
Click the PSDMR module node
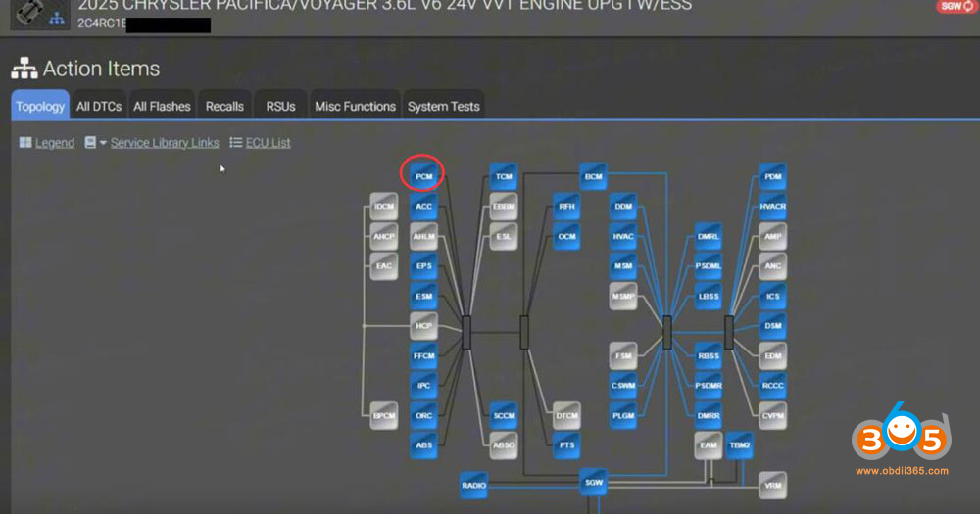click(x=709, y=386)
